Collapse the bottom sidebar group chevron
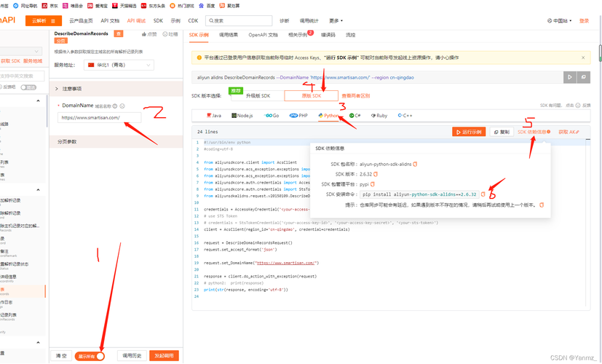Screen dimensions: 602x364 point(38,342)
